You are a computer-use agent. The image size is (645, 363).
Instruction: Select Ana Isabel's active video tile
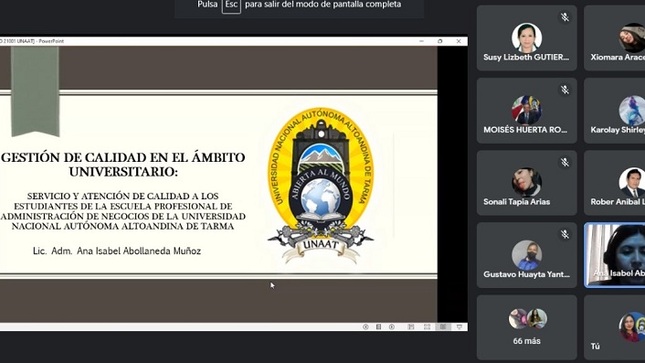[x=615, y=255]
